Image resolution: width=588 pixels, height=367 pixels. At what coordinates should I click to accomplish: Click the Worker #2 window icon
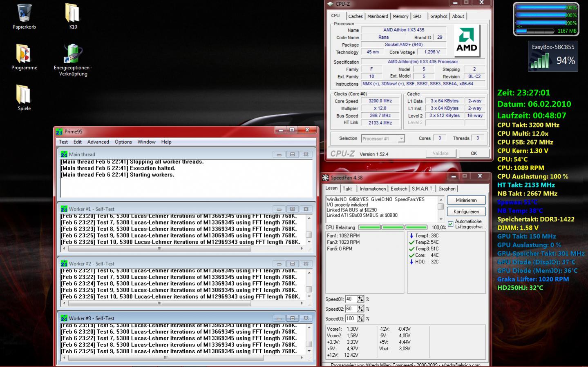click(x=64, y=264)
